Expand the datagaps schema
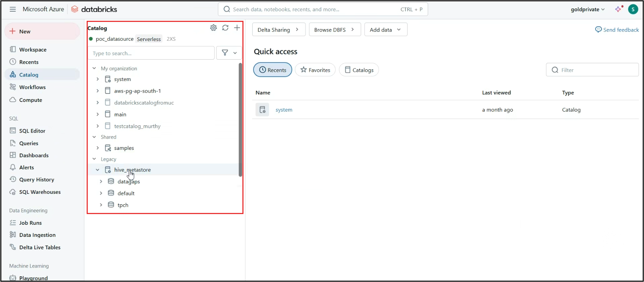This screenshot has height=282, width=644. coord(101,182)
